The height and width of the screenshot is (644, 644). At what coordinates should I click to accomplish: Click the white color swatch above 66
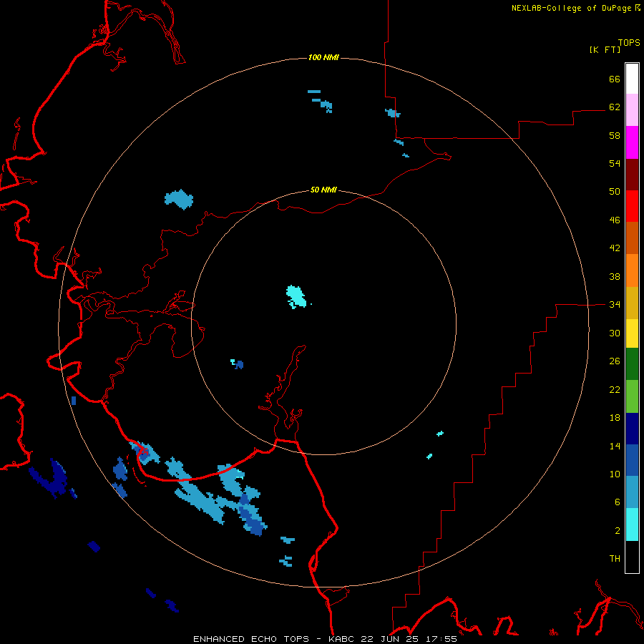click(632, 79)
